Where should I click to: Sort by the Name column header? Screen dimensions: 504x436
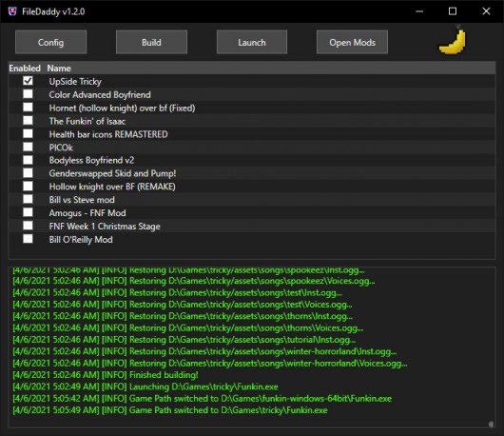59,69
